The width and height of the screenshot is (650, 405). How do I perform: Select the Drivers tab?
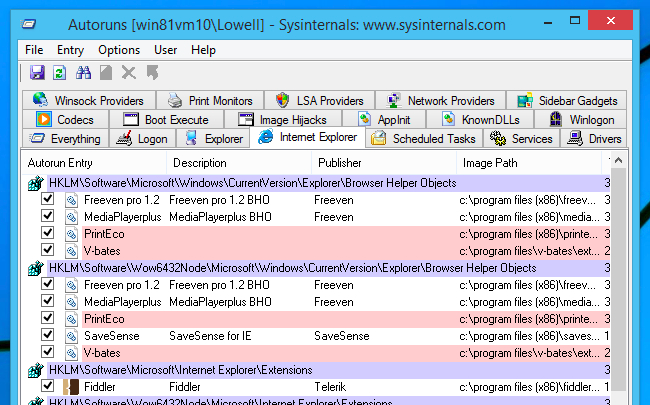coord(594,138)
